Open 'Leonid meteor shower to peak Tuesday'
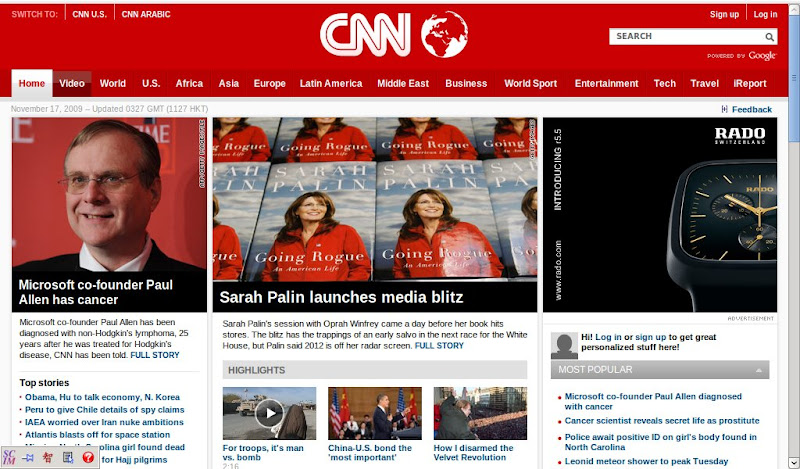This screenshot has height=469, width=800. coord(646,461)
